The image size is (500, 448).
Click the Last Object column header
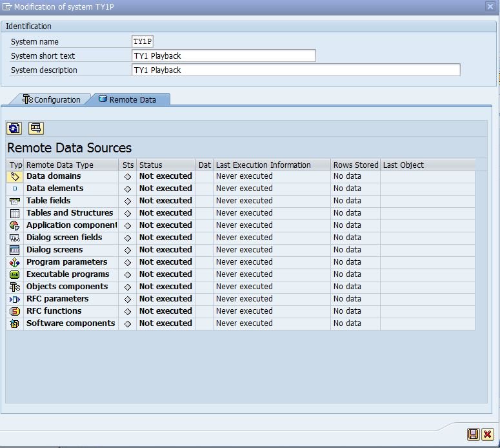pyautogui.click(x=428, y=165)
